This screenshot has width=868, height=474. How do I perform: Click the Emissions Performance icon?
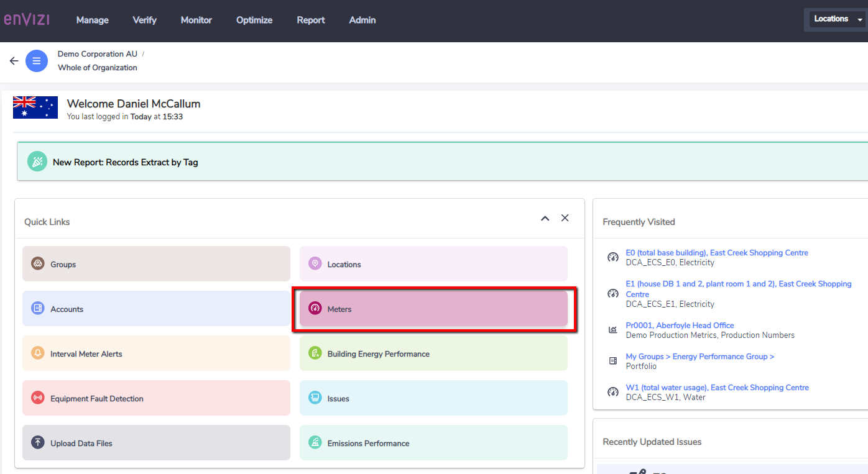[315, 443]
